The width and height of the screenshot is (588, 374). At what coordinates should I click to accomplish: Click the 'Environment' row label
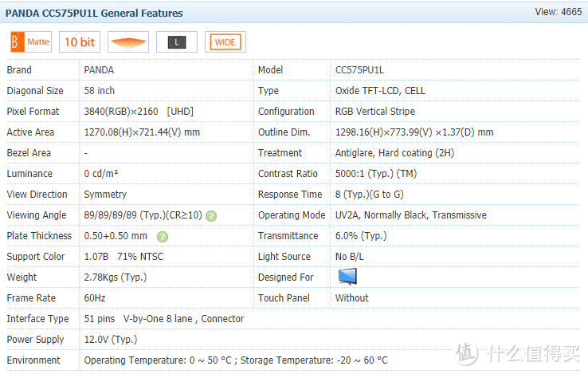tap(33, 360)
